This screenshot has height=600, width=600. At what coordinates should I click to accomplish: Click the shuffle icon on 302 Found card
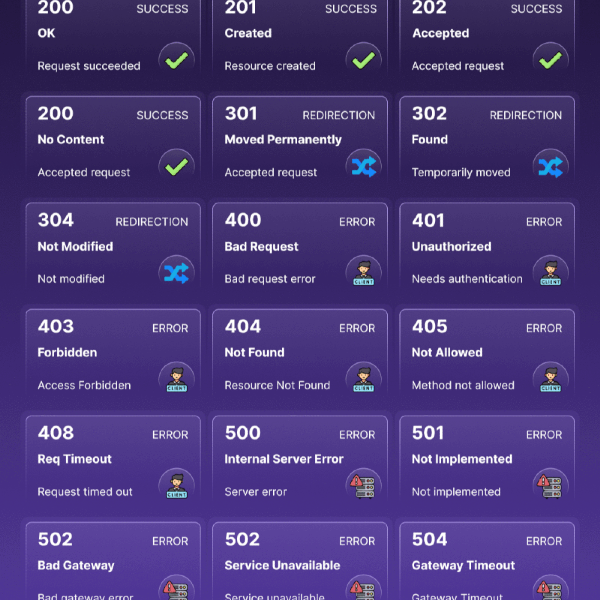tap(550, 167)
